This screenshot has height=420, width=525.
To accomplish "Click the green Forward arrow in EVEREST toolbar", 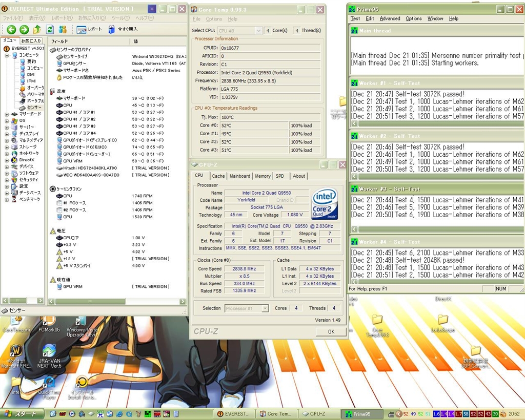I will pos(24,30).
